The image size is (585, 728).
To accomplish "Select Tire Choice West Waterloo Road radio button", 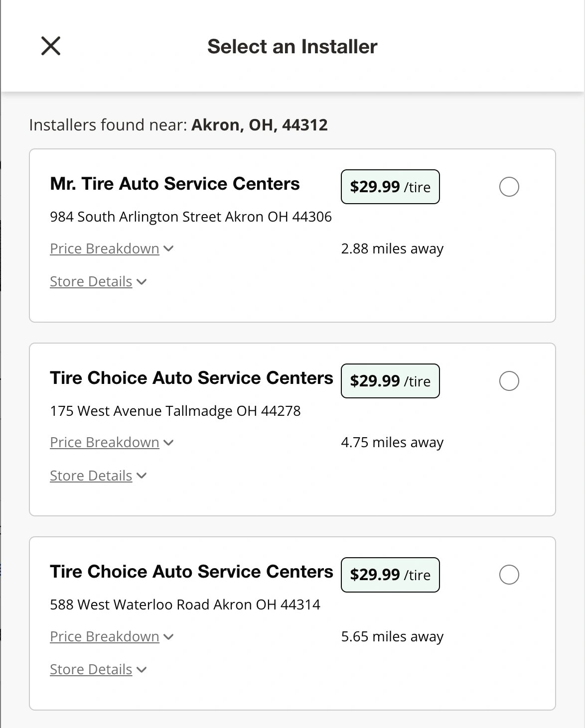I will coord(509,575).
